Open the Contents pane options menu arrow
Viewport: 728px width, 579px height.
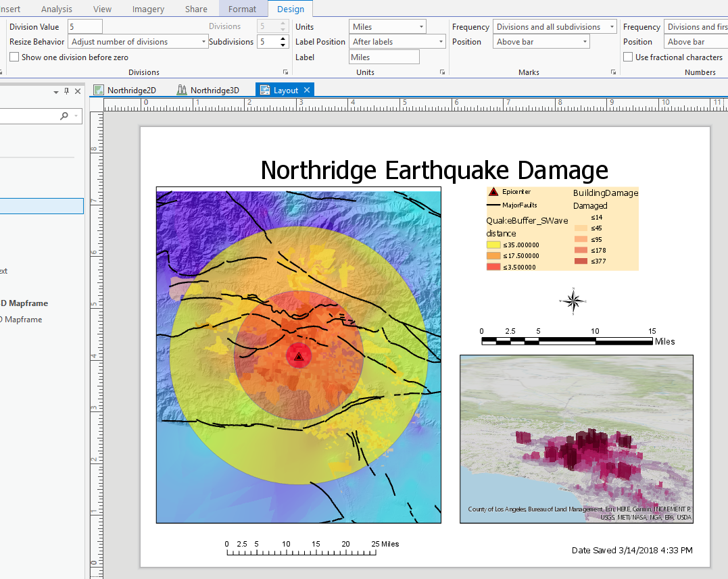point(56,92)
